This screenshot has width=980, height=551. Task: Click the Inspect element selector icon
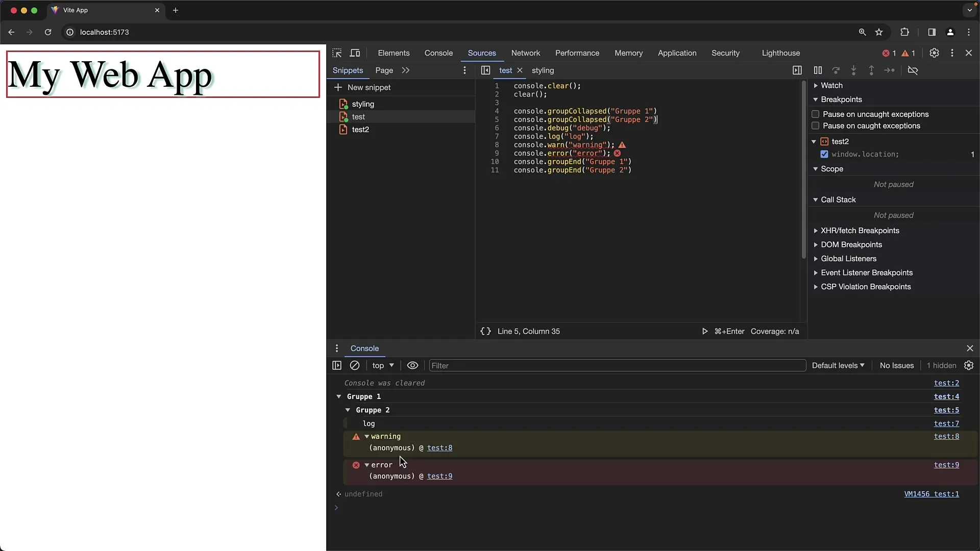coord(337,53)
